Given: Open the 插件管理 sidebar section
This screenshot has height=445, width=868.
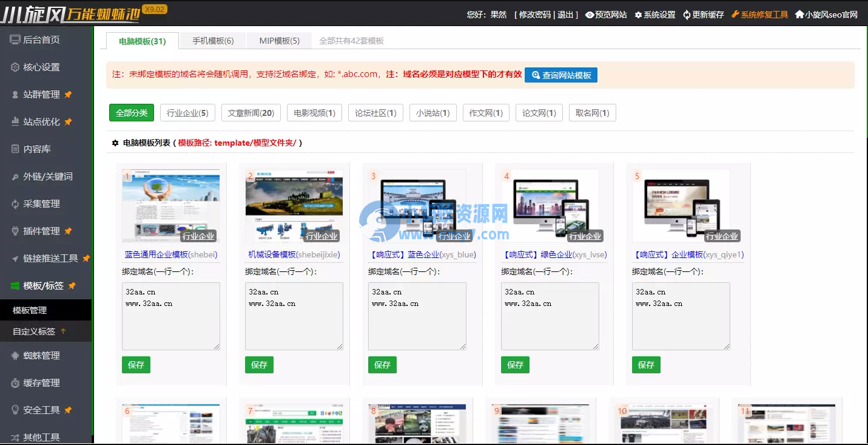Looking at the screenshot, I should click(x=39, y=231).
